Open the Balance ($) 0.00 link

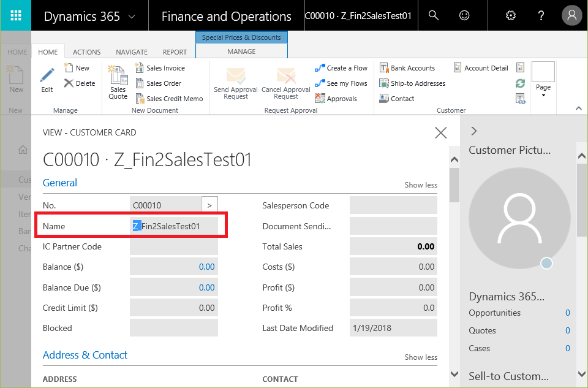pos(206,267)
